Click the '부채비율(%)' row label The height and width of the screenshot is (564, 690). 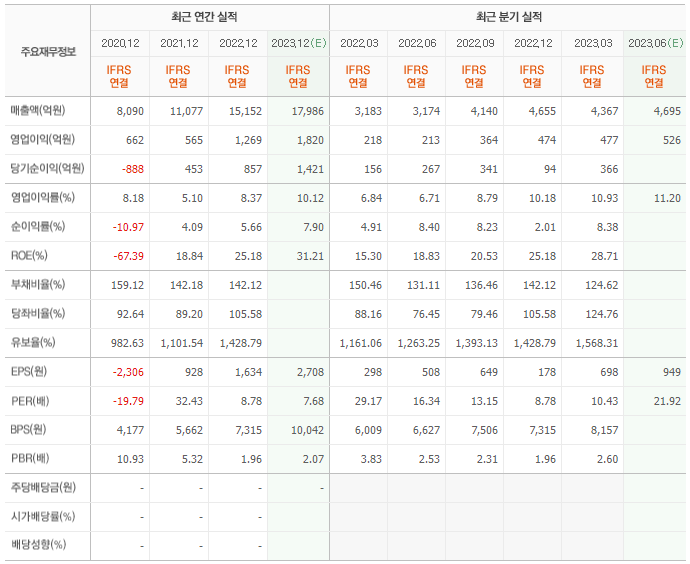click(38, 285)
